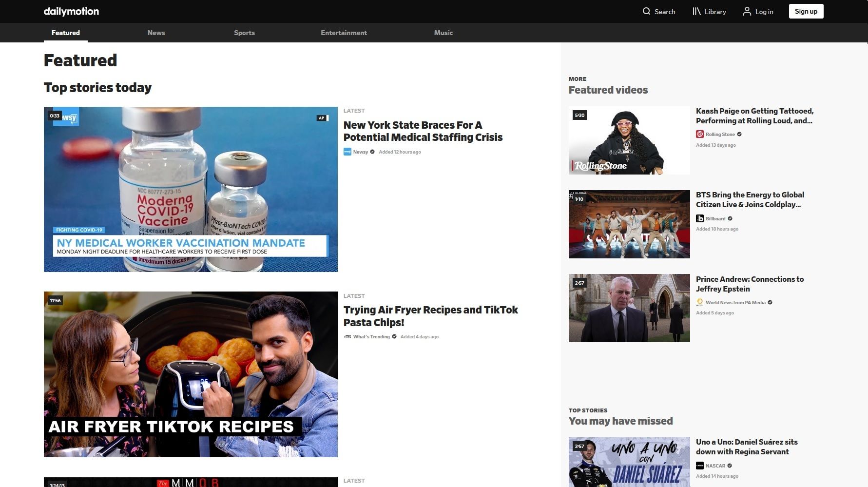
Task: Open the Kaash Paige Getting Tattooed title
Action: point(754,116)
